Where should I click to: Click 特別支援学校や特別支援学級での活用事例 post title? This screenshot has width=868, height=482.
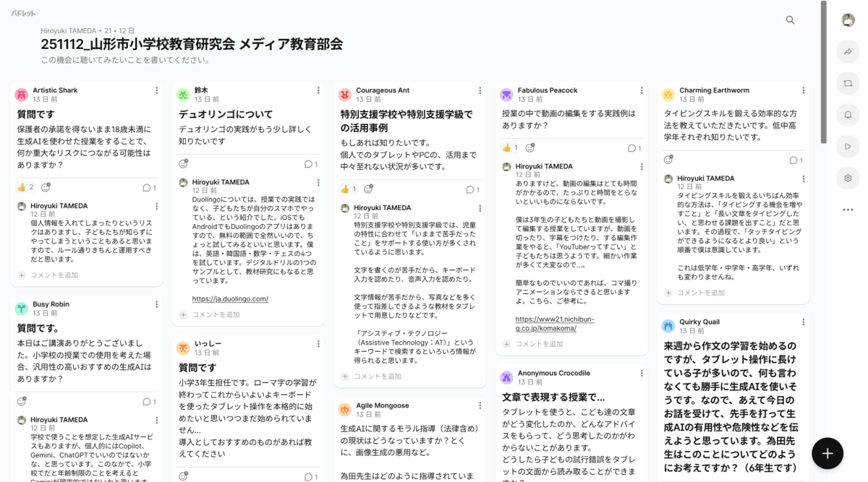[x=407, y=121]
